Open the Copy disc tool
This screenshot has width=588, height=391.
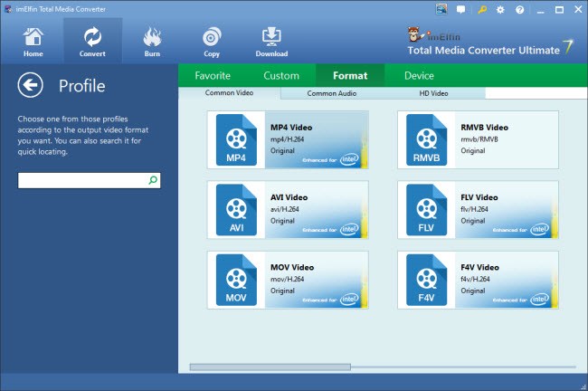click(212, 42)
